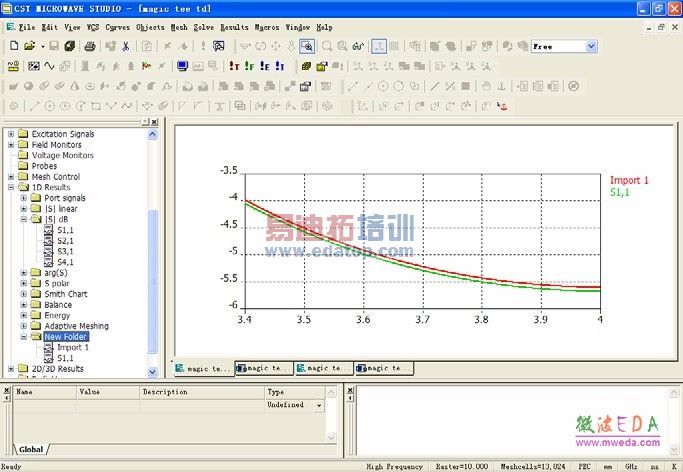The image size is (683, 472).
Task: Close the navigation tree panel
Action: coord(154,122)
